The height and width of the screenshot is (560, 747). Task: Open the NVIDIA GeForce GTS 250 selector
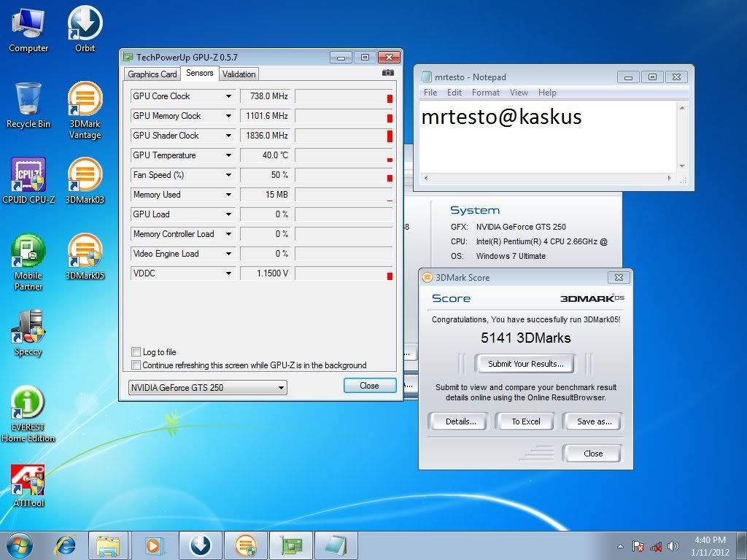click(x=208, y=388)
